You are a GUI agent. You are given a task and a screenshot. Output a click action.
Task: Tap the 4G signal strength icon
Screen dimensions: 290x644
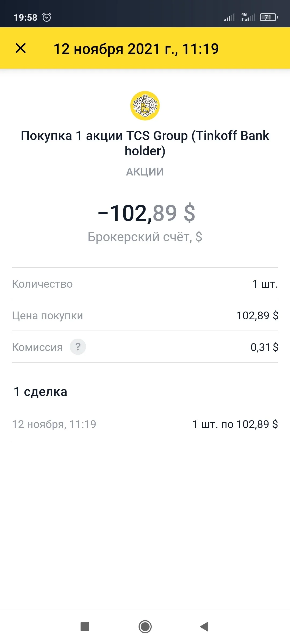pyautogui.click(x=248, y=17)
